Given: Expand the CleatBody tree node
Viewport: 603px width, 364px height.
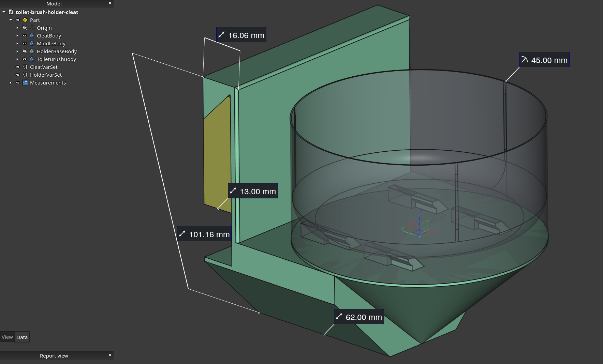Looking at the screenshot, I should pos(17,35).
